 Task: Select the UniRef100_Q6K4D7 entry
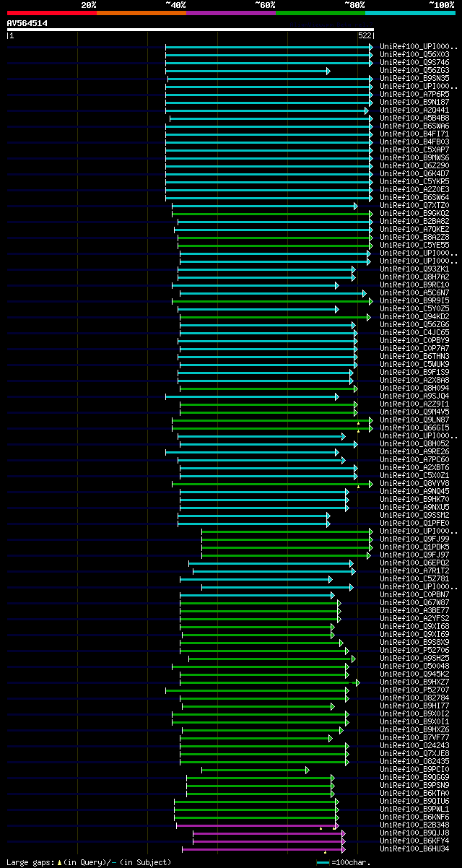pos(414,173)
